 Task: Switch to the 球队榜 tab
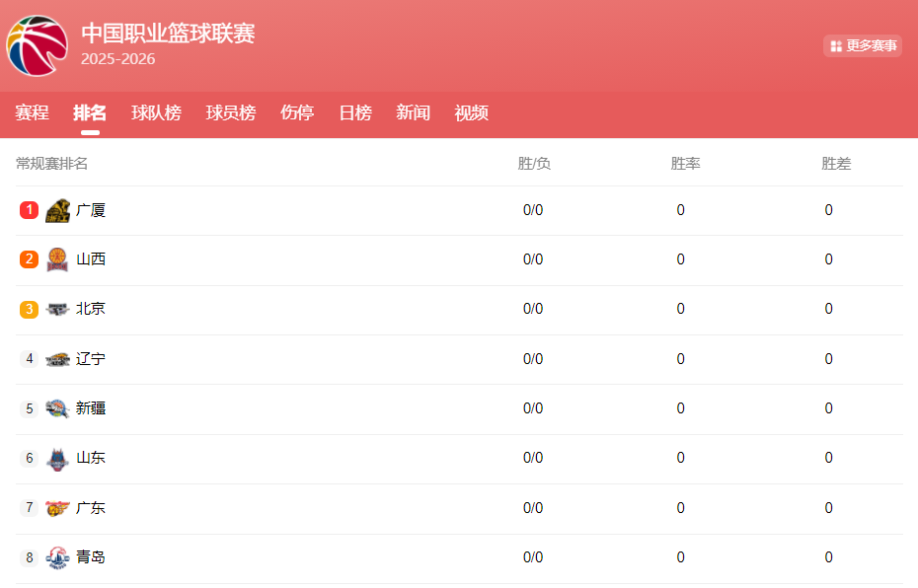155,112
